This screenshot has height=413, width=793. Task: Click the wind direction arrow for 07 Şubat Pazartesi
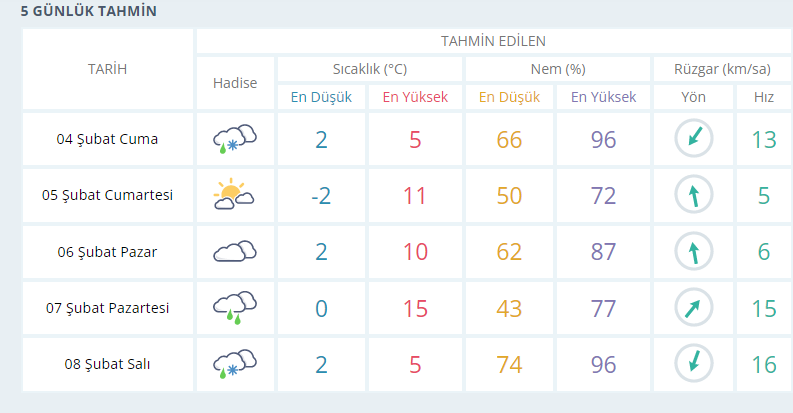pyautogui.click(x=693, y=307)
